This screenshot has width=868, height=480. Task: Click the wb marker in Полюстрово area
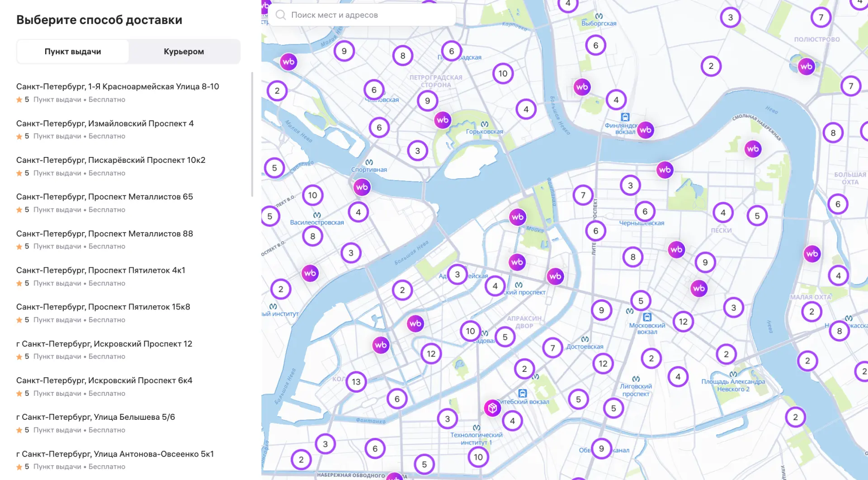click(x=806, y=67)
